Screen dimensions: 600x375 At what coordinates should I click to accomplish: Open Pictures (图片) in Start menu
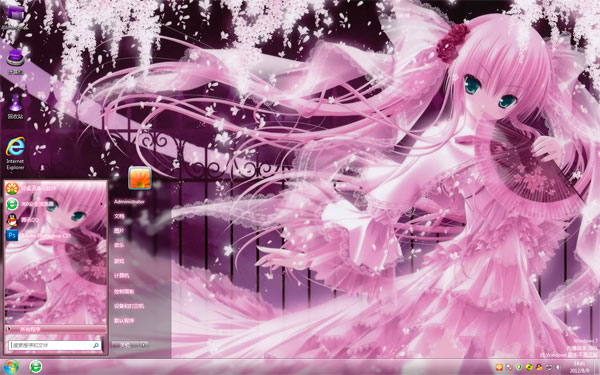(119, 231)
